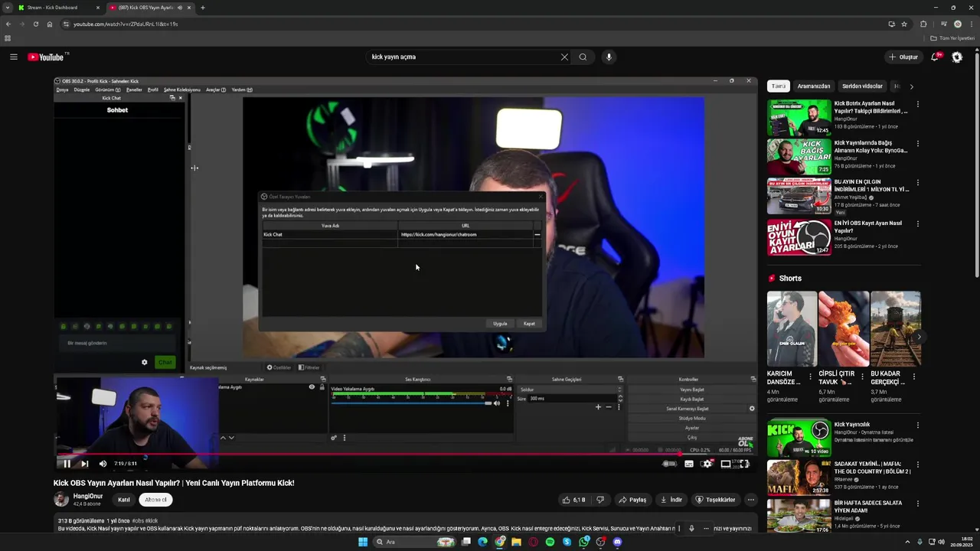Clear the YouTube search box text
Screen dimensions: 980x551
564,57
